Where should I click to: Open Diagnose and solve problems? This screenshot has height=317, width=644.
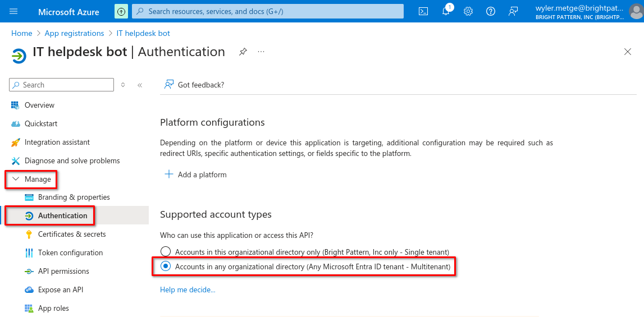(72, 160)
